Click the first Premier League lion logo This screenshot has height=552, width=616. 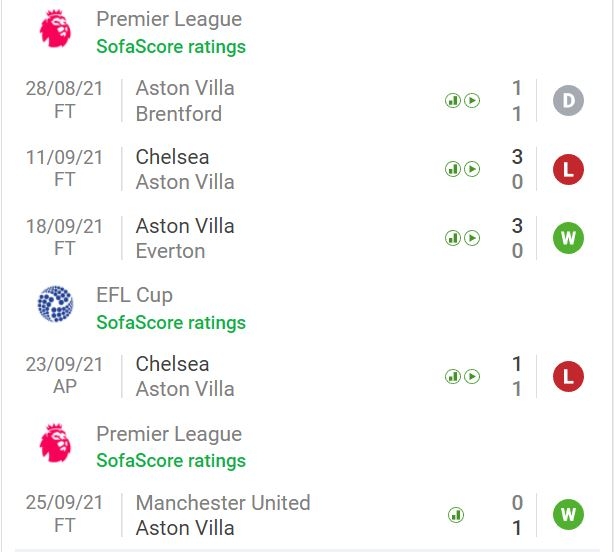pyautogui.click(x=55, y=29)
